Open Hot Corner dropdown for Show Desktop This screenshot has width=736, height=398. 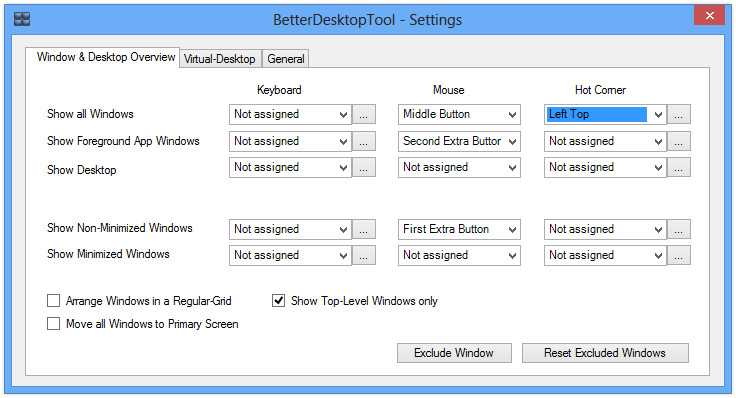[605, 167]
